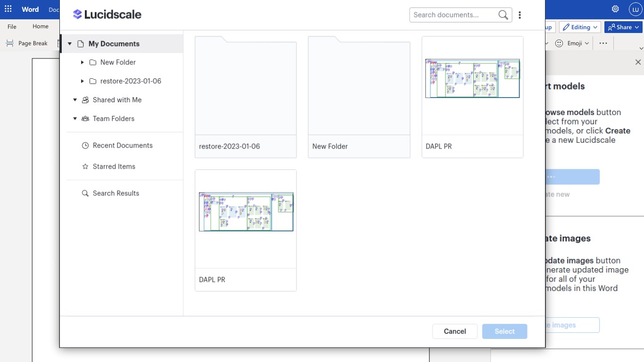Collapse the Shared with Me section
The height and width of the screenshot is (362, 644).
tap(75, 100)
